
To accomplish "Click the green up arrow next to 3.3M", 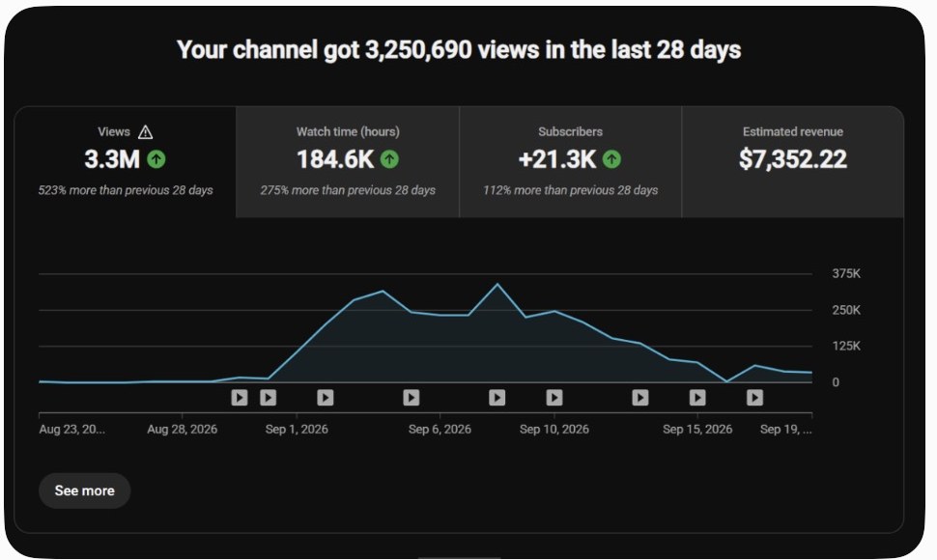I will 156,159.
